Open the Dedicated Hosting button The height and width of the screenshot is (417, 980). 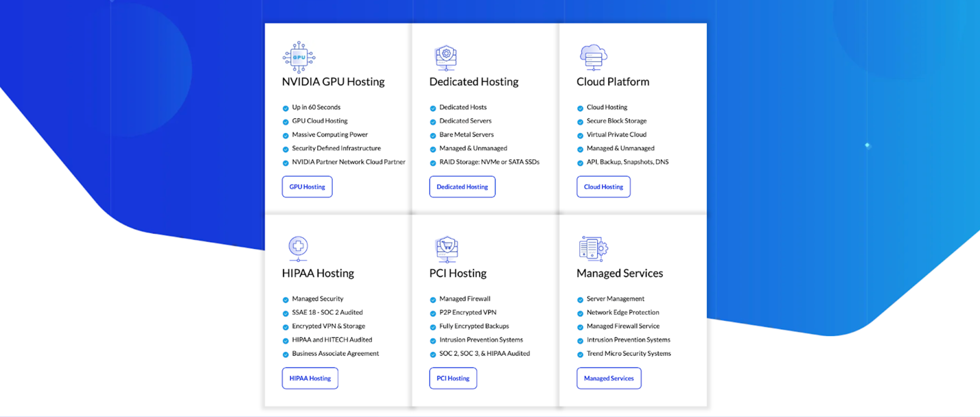click(x=462, y=187)
